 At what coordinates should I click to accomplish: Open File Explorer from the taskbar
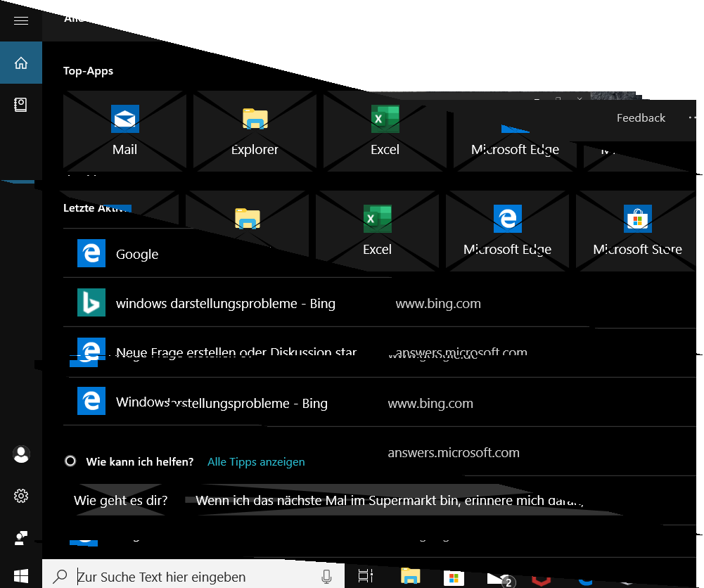pos(410,576)
